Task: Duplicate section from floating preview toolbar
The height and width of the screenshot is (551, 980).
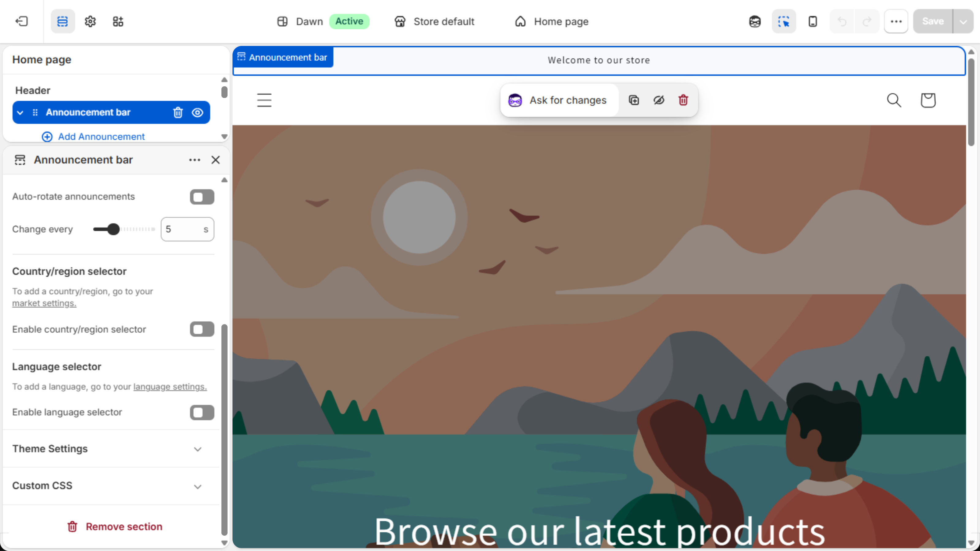Action: pyautogui.click(x=634, y=100)
